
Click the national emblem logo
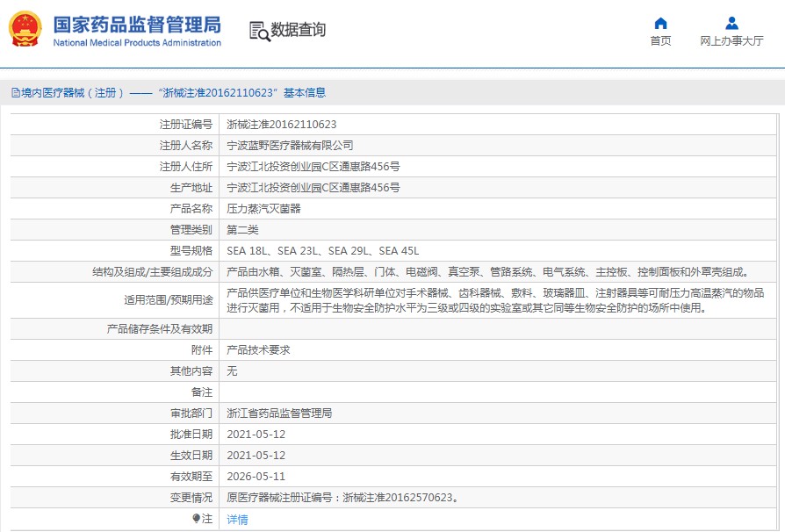click(x=25, y=28)
